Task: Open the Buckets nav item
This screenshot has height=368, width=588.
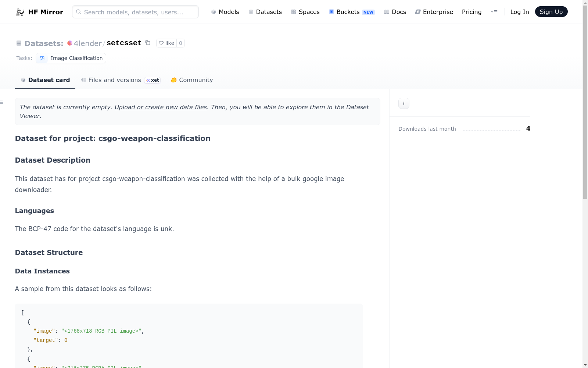Action: tap(351, 12)
